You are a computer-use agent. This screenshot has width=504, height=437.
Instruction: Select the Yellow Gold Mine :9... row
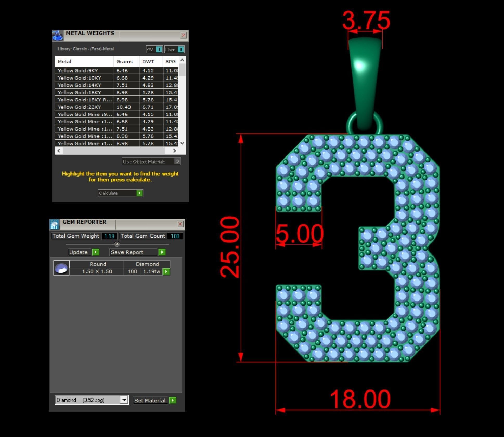pyautogui.click(x=117, y=114)
